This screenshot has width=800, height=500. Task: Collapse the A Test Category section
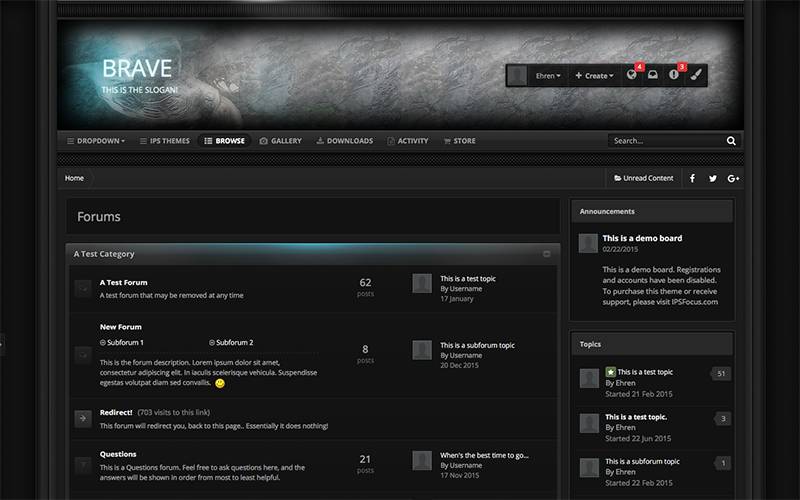pos(547,254)
